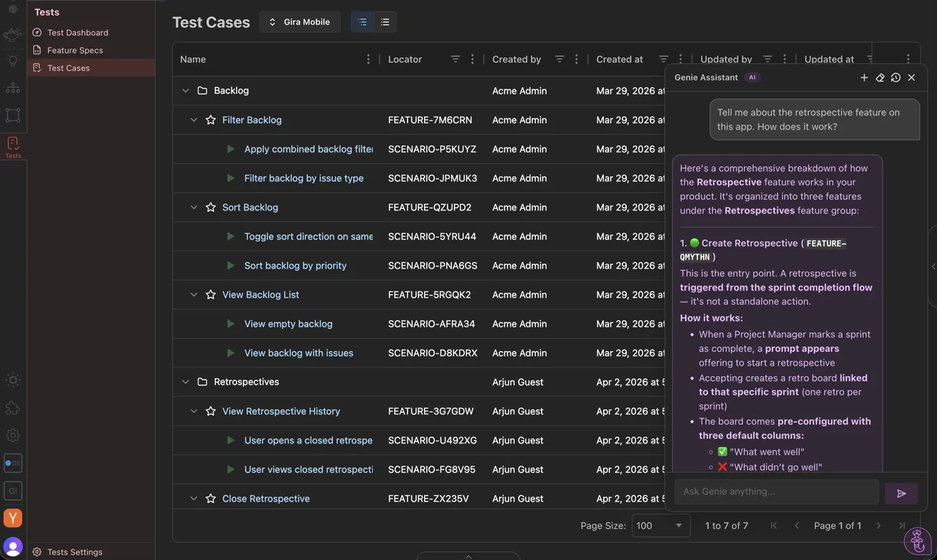Open the View Backlog List feature link
937x560 pixels.
point(260,295)
